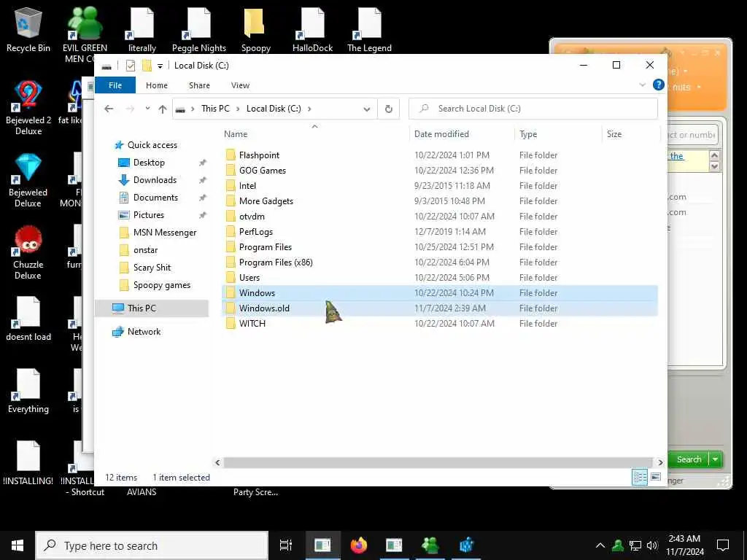This screenshot has height=560, width=747.
Task: Open the Peggle Nights desktop shortcut
Action: pyautogui.click(x=198, y=29)
